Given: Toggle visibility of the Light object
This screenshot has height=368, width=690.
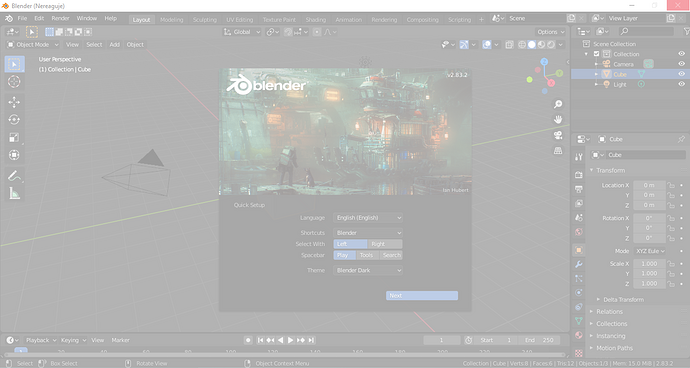Looking at the screenshot, I should (x=681, y=84).
